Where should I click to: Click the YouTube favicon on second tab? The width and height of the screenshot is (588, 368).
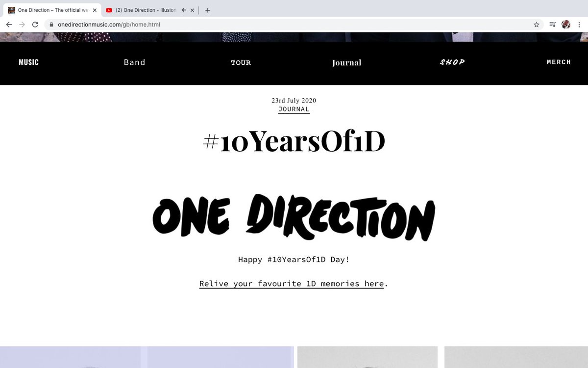109,10
